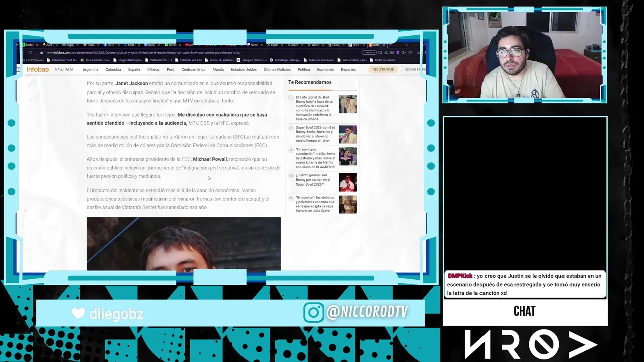Open FLCL Episodio 1 Su... bookmark
Screen dimensions: 644x362
pyautogui.click(x=95, y=60)
